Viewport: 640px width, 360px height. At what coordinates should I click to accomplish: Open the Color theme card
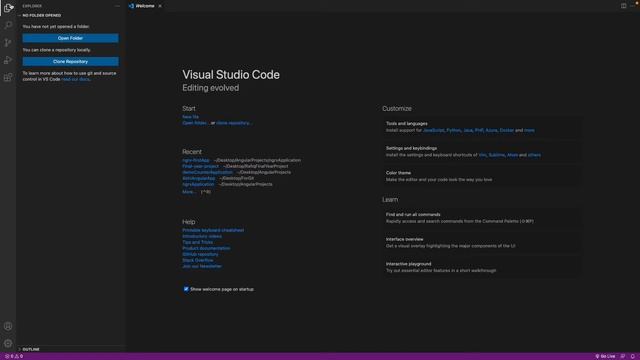[x=482, y=176]
